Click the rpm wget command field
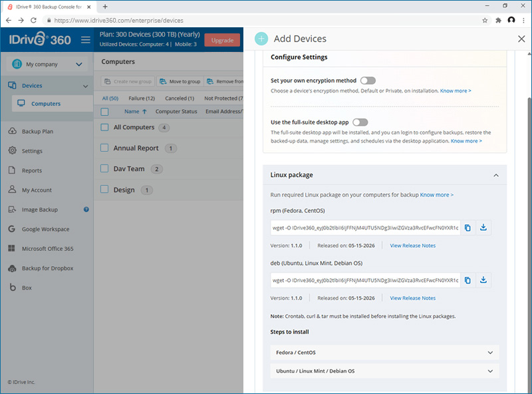532x394 pixels. tap(365, 228)
